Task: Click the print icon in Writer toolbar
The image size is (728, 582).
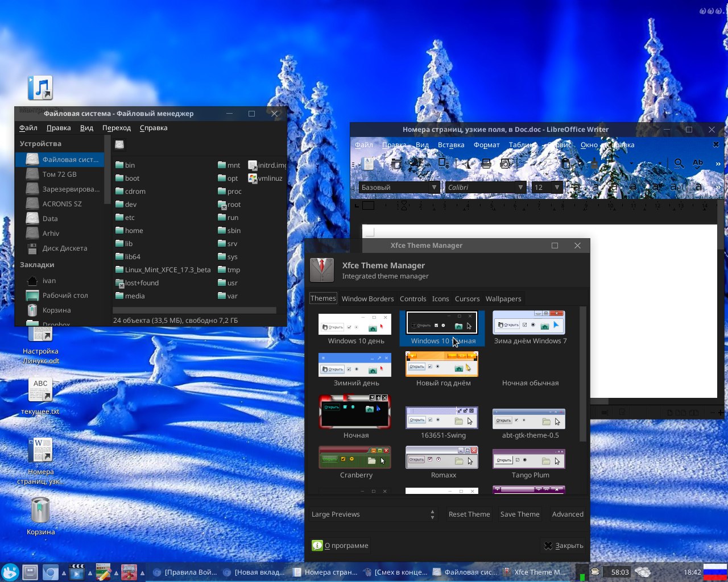Action: pos(486,164)
